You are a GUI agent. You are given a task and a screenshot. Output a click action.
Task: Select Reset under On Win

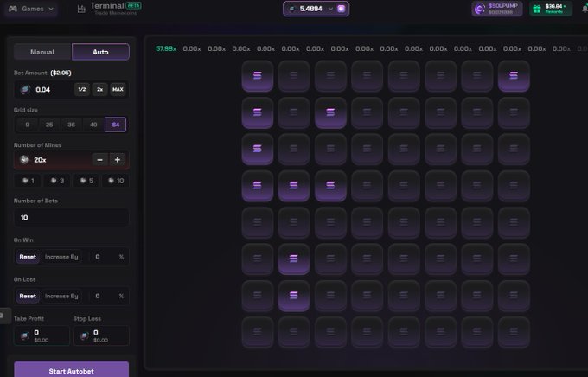[28, 257]
